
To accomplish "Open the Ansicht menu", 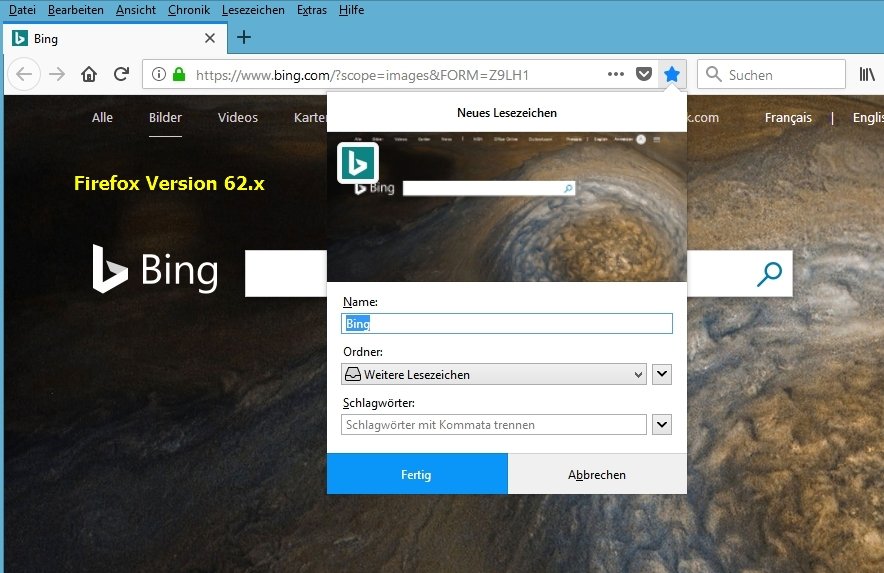I will [136, 10].
